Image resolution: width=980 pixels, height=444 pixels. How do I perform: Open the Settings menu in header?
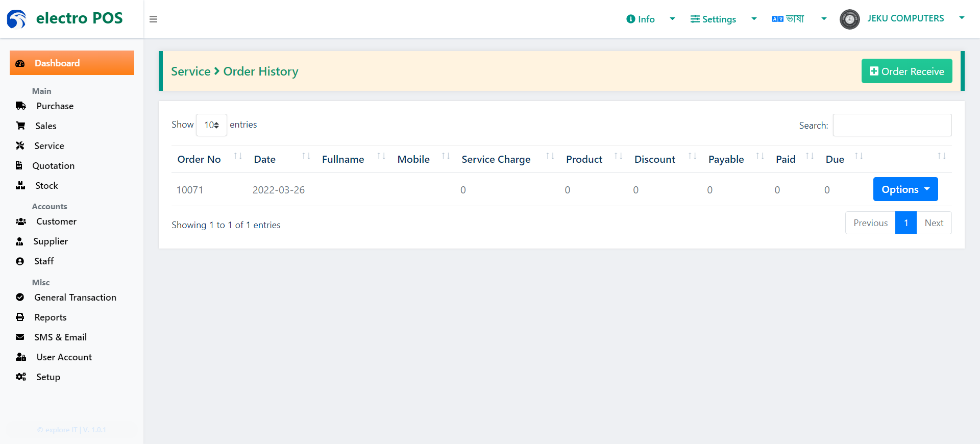pyautogui.click(x=723, y=19)
